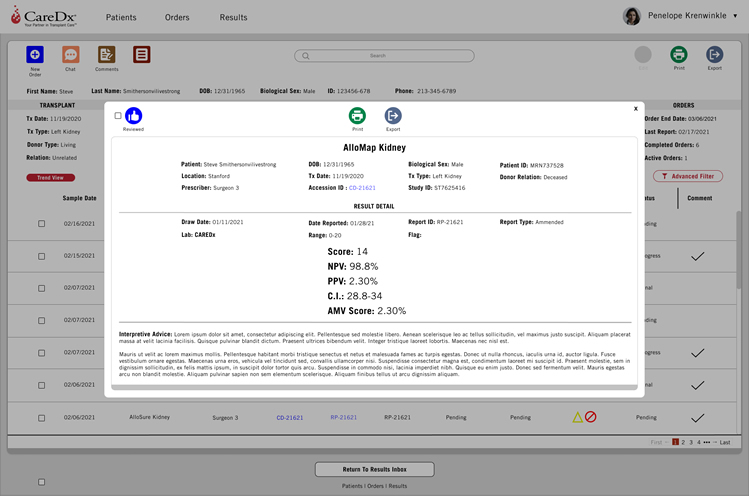Image resolution: width=749 pixels, height=496 pixels.
Task: Check the checkbox below the results table
Action: pyautogui.click(x=42, y=482)
